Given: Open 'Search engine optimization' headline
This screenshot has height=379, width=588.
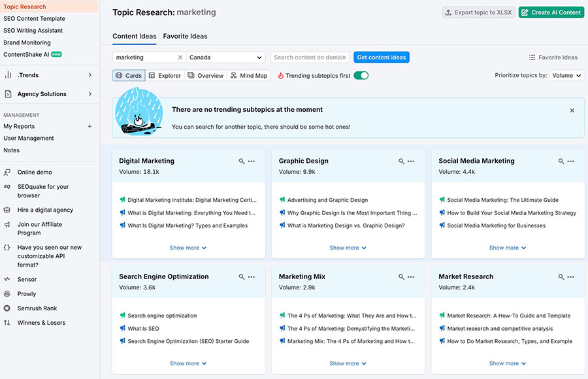Looking at the screenshot, I should click(162, 316).
